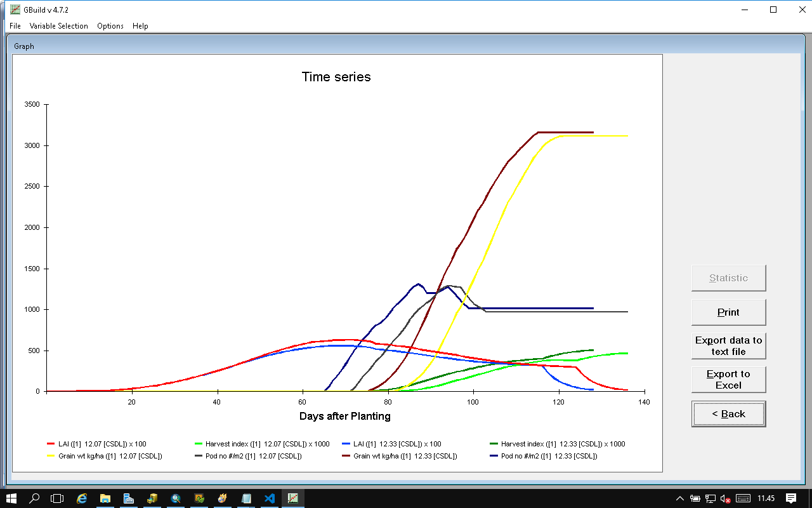Open the Variable Selection menu

tap(58, 26)
